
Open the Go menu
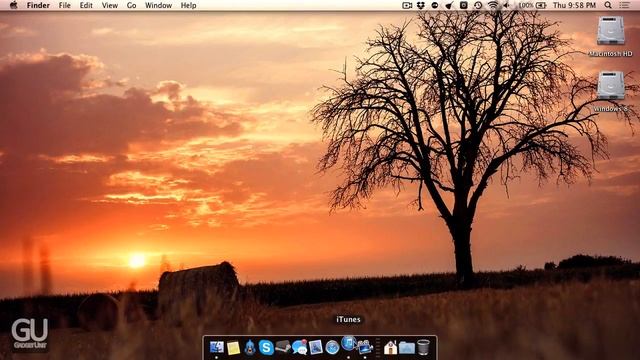pos(131,5)
